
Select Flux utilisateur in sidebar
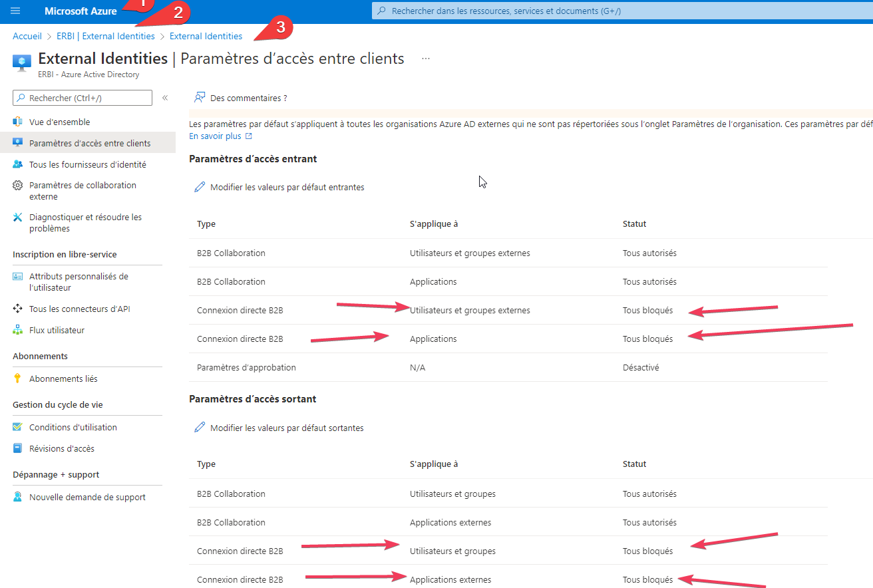pyautogui.click(x=57, y=330)
